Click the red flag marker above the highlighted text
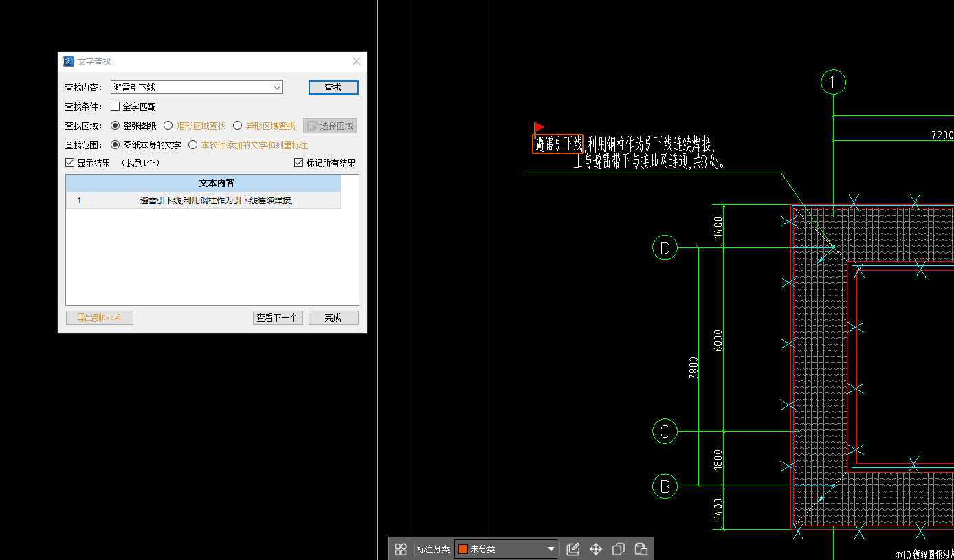 539,128
